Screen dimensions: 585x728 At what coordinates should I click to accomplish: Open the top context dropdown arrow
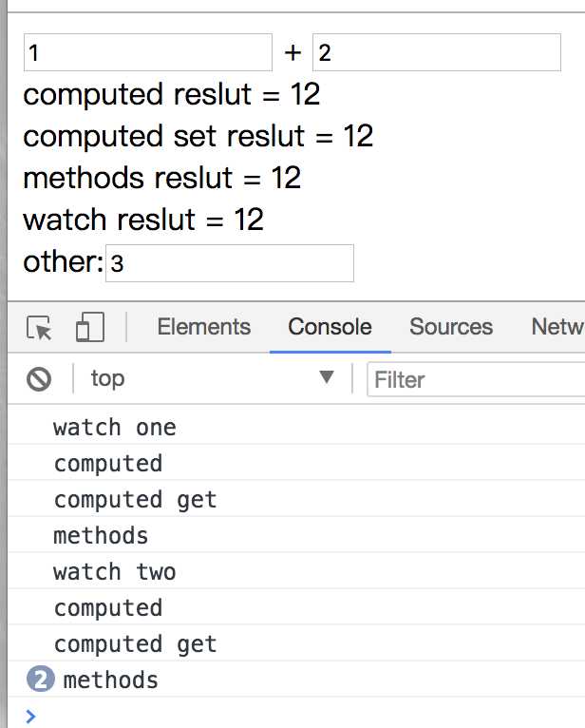pyautogui.click(x=327, y=377)
